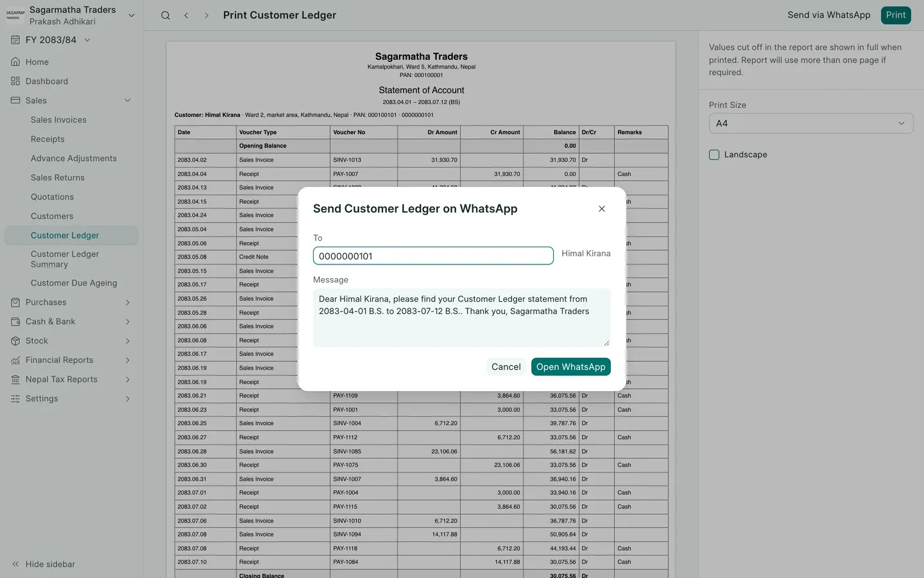Screen dimensions: 924x578
Task: Click the fiscal year calendar icon
Action: click(x=15, y=40)
